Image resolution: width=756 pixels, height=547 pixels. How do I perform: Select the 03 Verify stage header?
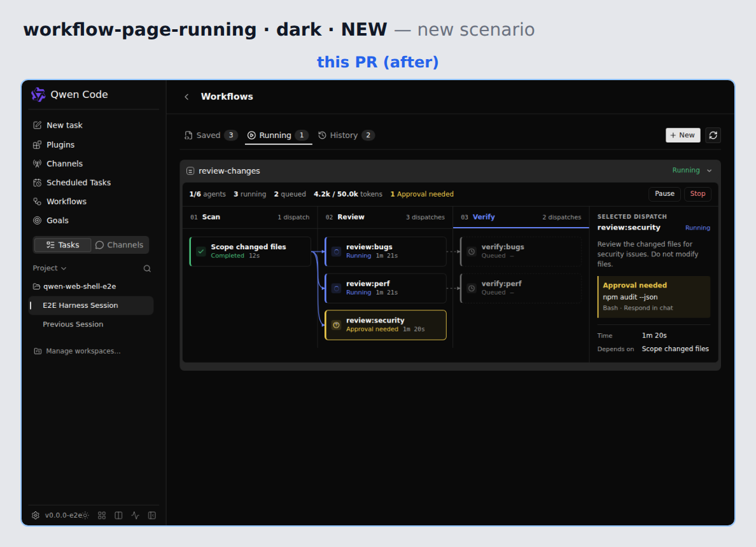521,218
